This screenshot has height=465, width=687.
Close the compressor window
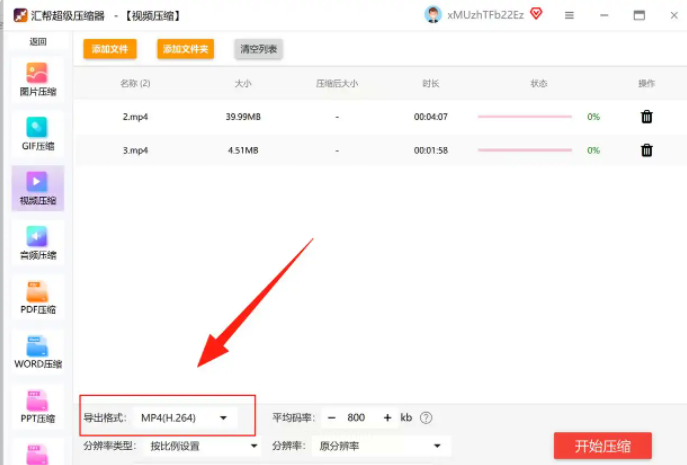click(x=674, y=15)
